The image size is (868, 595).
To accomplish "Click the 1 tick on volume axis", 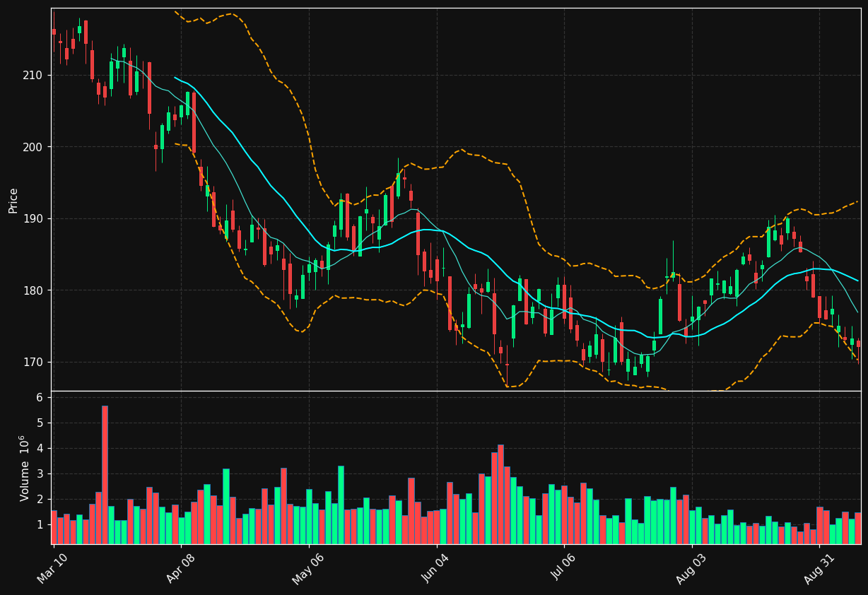I will [x=40, y=525].
